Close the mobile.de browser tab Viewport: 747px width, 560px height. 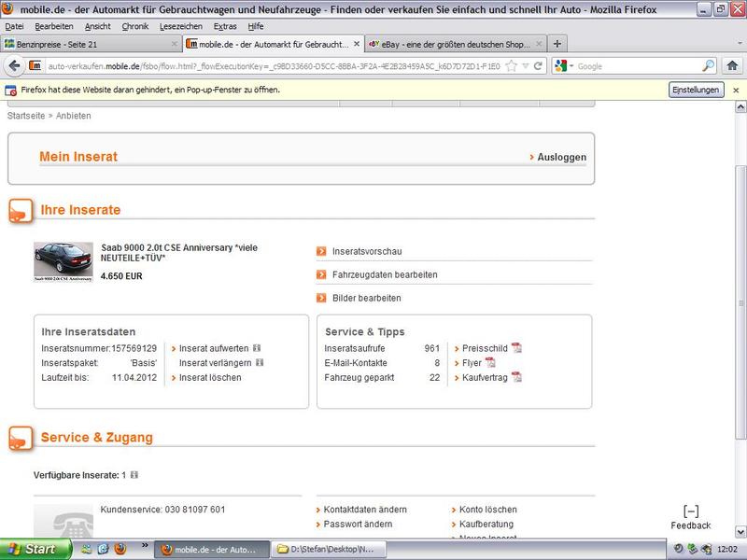tap(357, 44)
